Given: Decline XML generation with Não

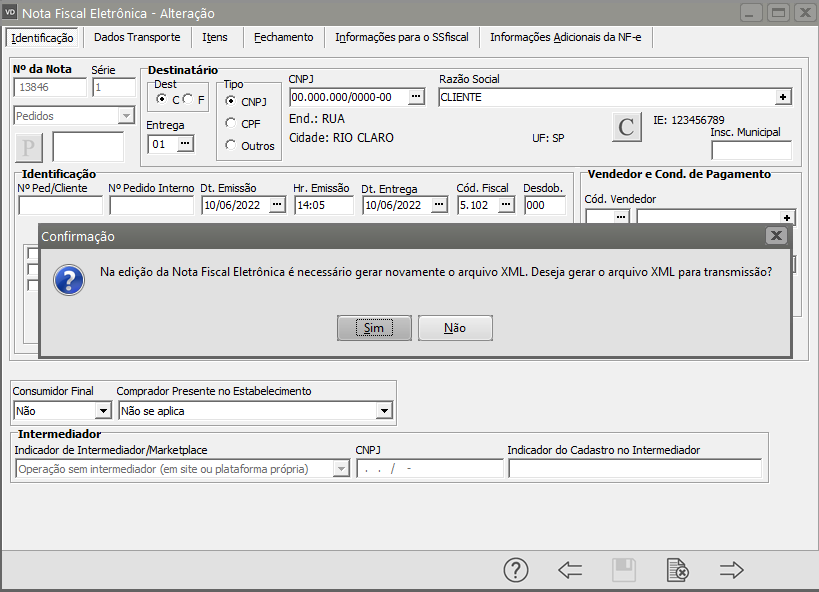Looking at the screenshot, I should pos(454,328).
